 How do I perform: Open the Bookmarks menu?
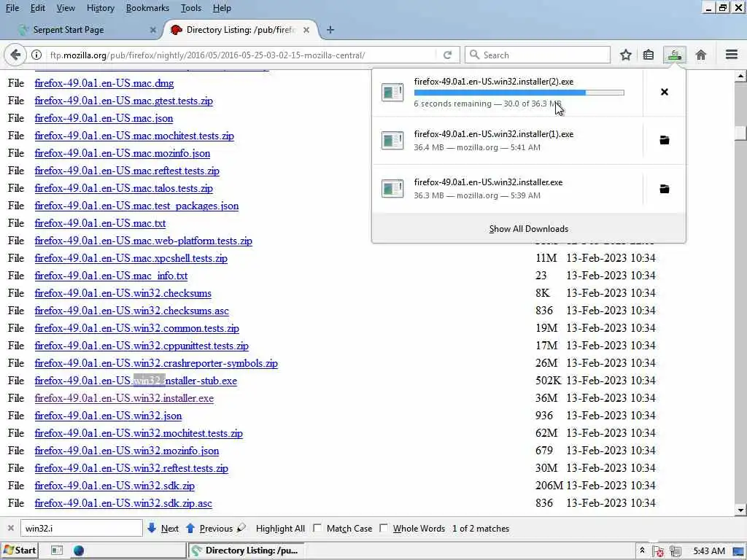point(147,8)
